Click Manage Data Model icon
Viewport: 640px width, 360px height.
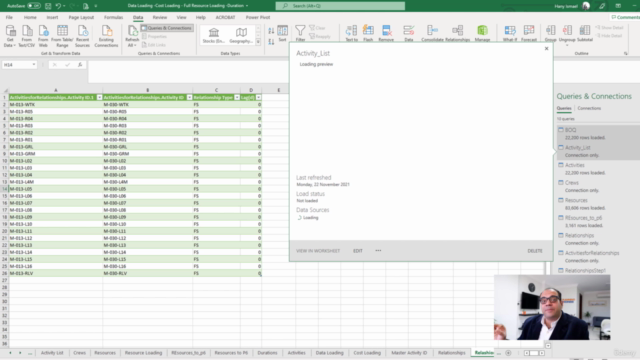482,33
